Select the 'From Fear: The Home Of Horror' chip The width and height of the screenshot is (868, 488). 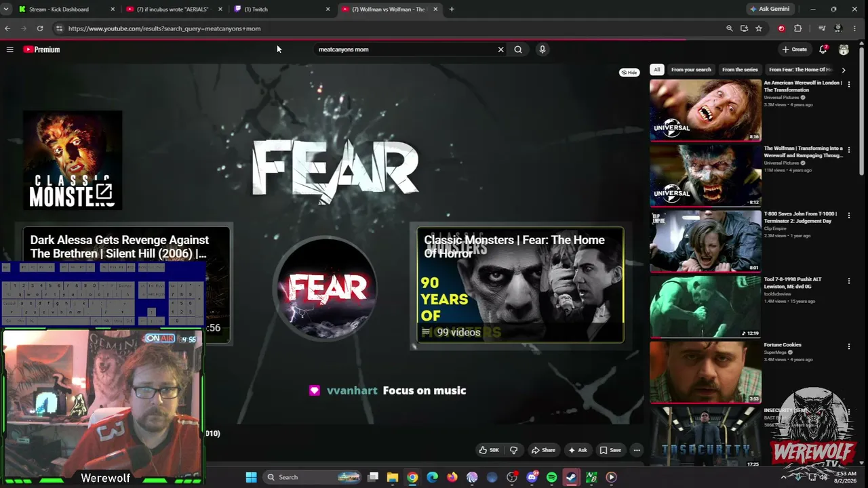(x=800, y=70)
